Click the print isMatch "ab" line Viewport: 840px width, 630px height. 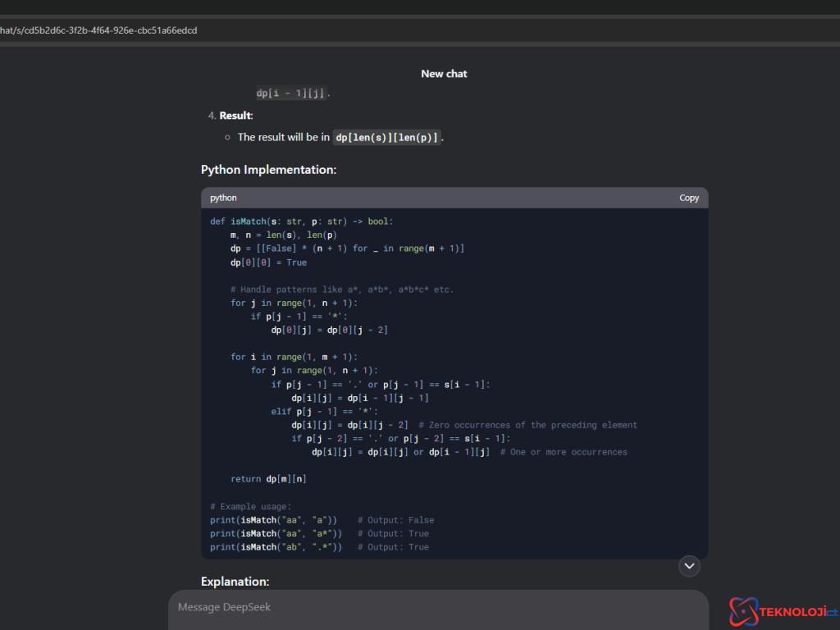[x=276, y=547]
